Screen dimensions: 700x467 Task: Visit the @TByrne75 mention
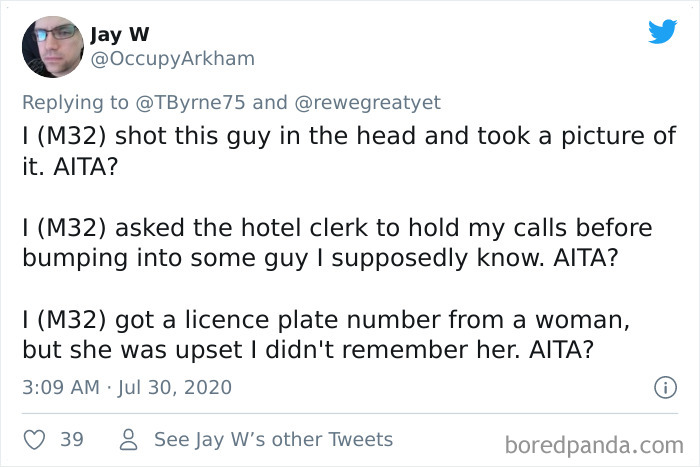(190, 102)
